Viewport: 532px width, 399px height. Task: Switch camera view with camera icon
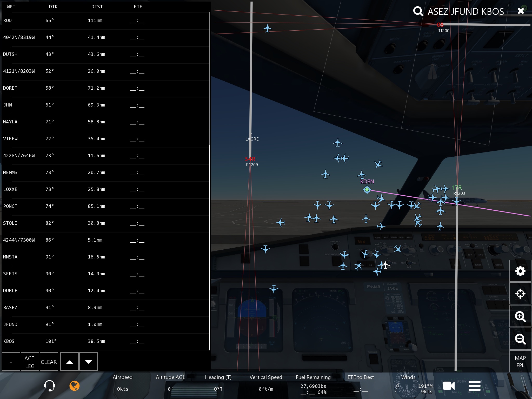449,386
